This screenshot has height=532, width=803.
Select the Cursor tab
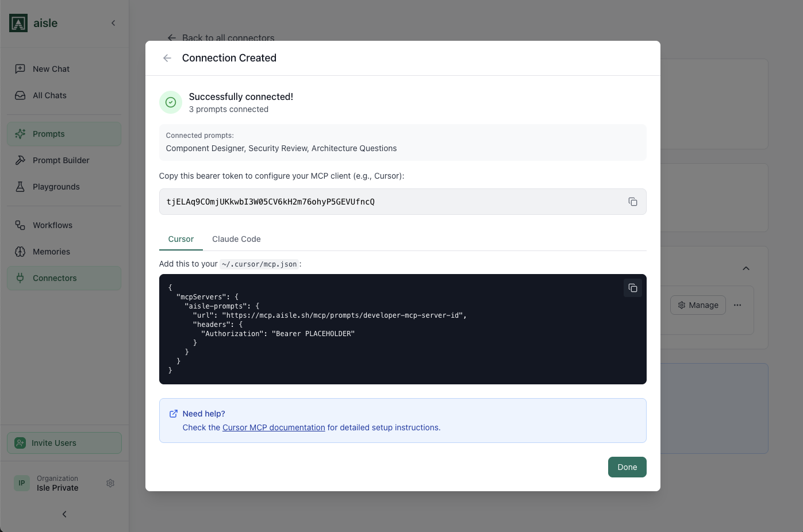(x=180, y=239)
